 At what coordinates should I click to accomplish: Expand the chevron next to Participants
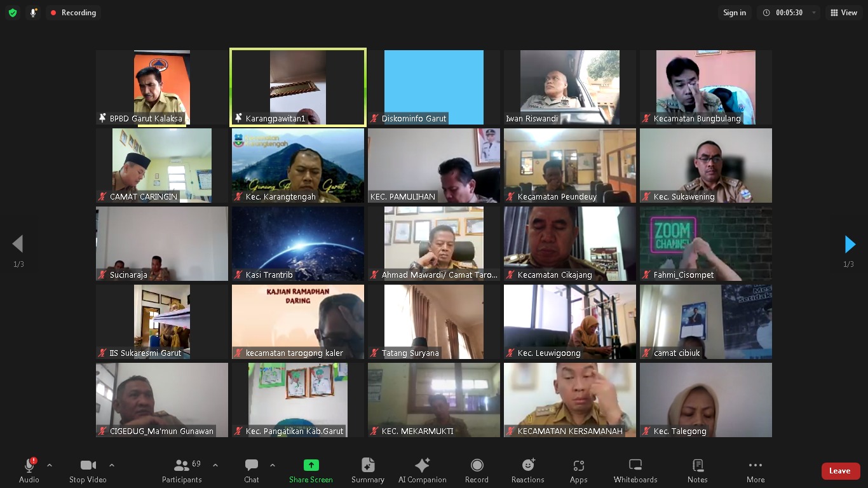(x=215, y=465)
